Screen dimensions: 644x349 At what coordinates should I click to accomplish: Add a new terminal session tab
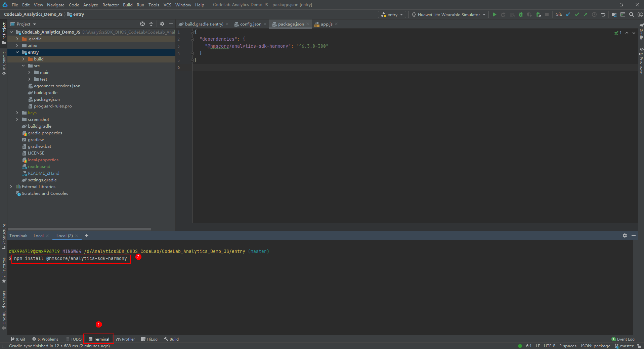tap(87, 235)
